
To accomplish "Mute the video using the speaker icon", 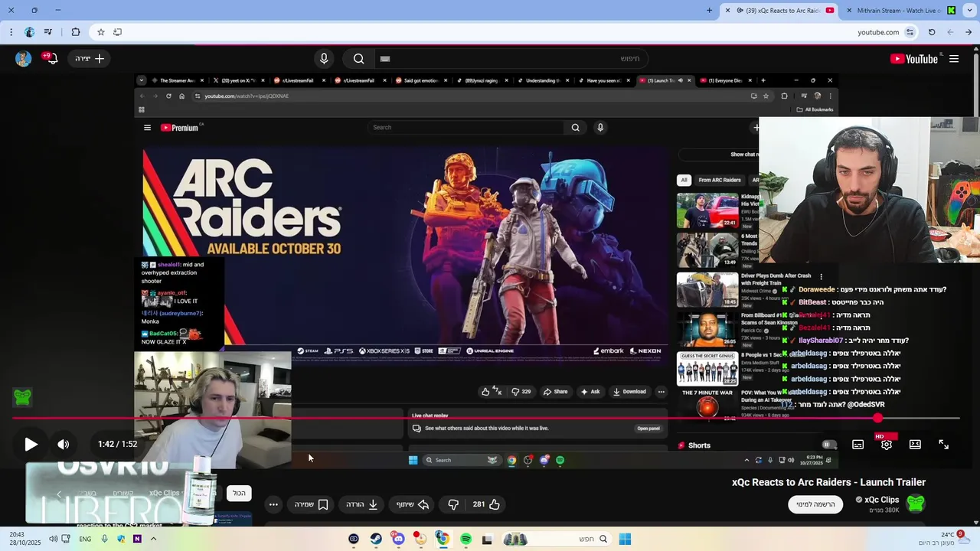I will click(x=64, y=444).
